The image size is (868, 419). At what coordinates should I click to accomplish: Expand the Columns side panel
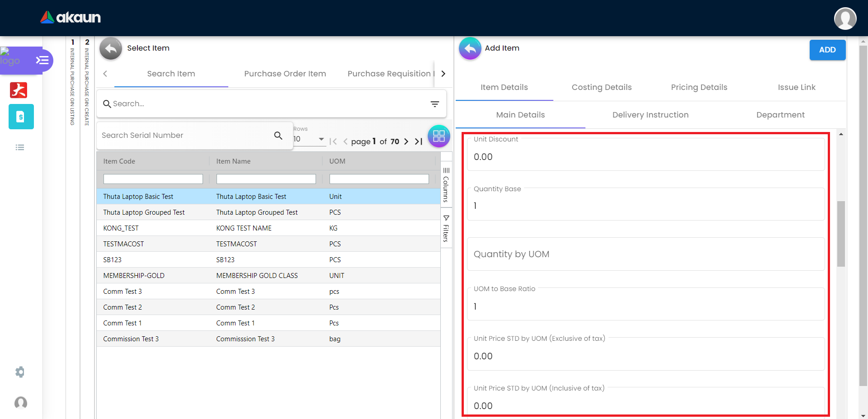446,184
